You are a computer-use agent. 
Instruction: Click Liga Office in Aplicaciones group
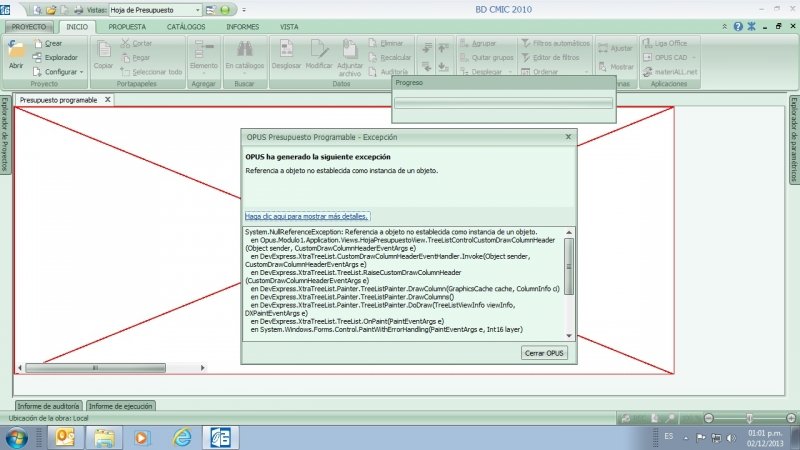tap(669, 43)
